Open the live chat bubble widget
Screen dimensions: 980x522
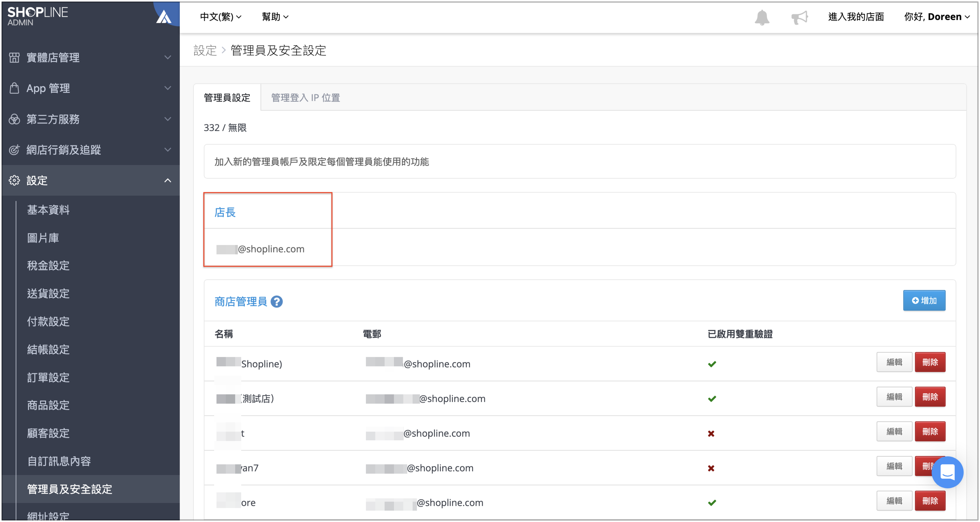point(947,472)
